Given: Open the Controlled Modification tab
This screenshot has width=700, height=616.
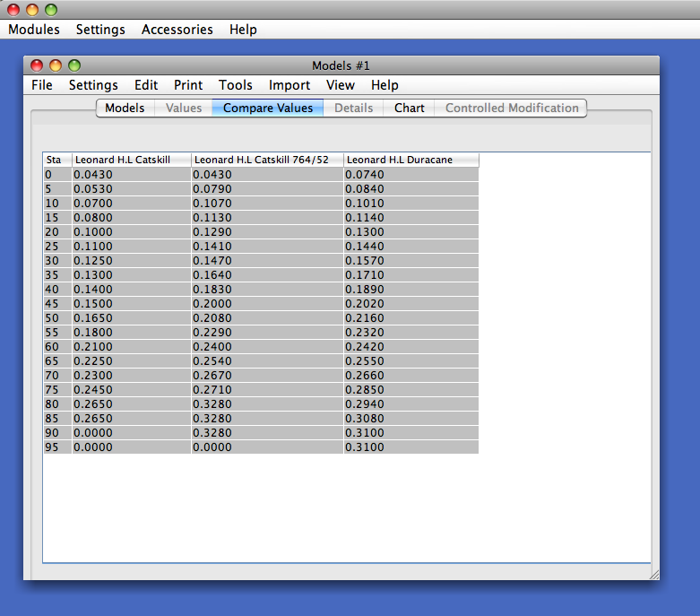Looking at the screenshot, I should [x=512, y=108].
